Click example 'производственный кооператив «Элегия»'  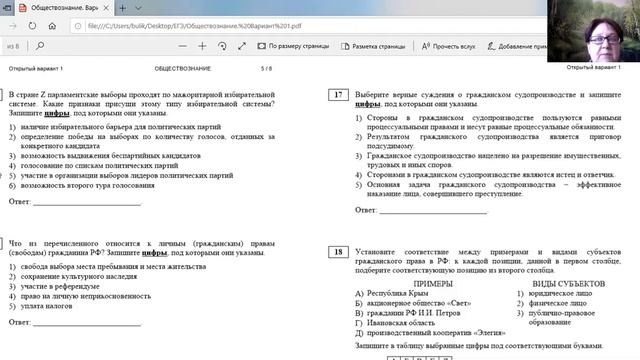436,333
